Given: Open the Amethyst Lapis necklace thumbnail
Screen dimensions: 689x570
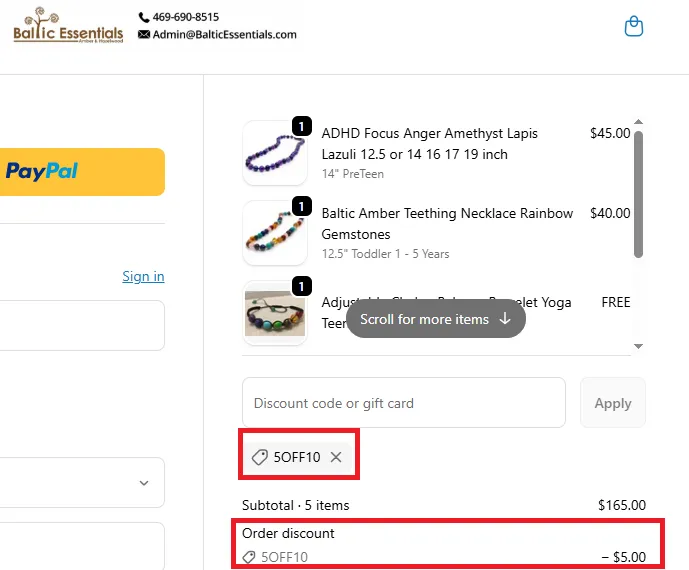Looking at the screenshot, I should coord(274,153).
